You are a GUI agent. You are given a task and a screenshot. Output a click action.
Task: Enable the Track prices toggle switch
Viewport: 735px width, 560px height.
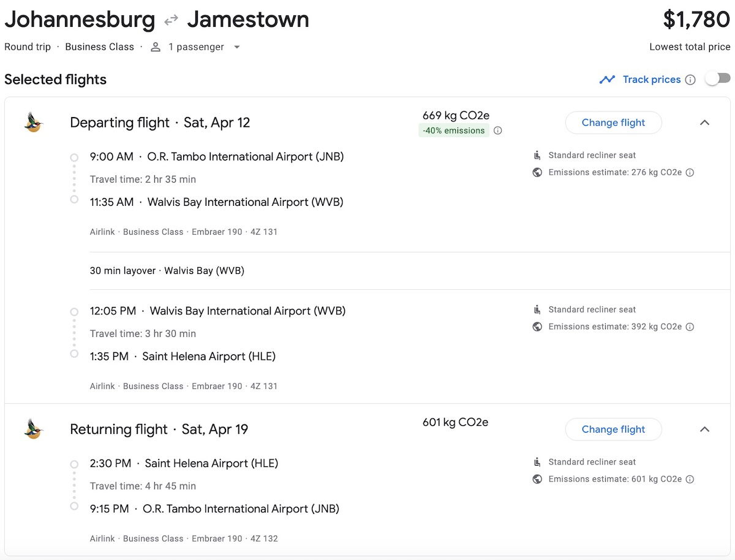717,79
